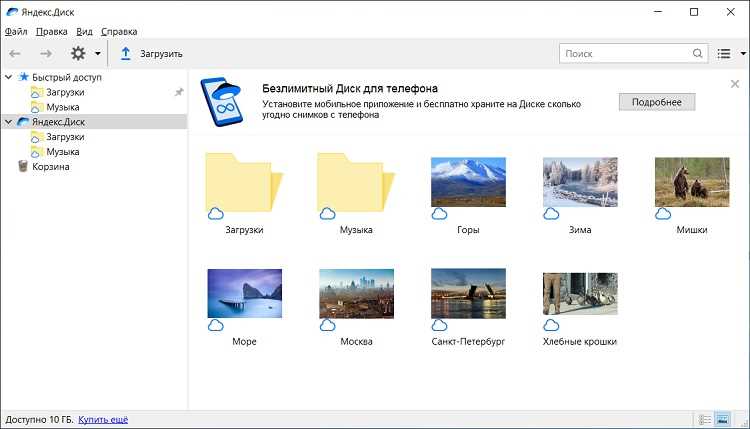
Task: Open the Вид menu
Action: coord(84,32)
